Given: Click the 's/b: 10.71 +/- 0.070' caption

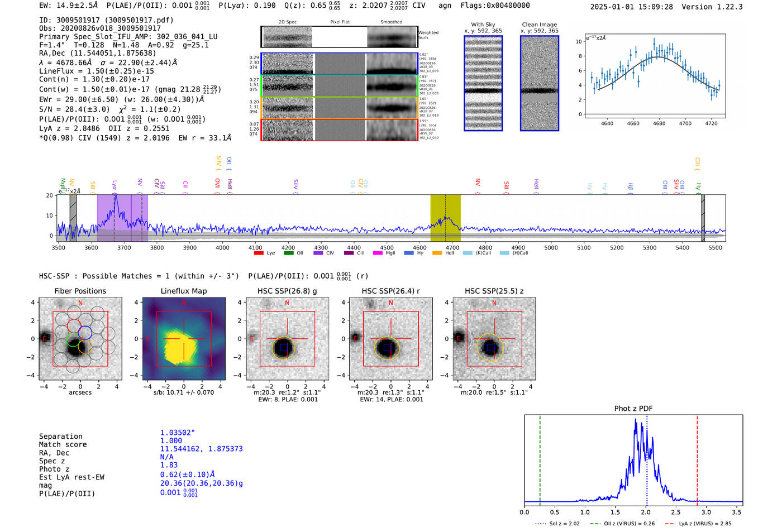Looking at the screenshot, I should click(184, 392).
